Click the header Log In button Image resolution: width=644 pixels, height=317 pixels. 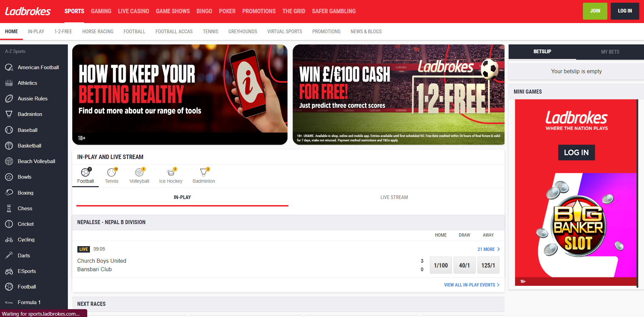click(625, 11)
